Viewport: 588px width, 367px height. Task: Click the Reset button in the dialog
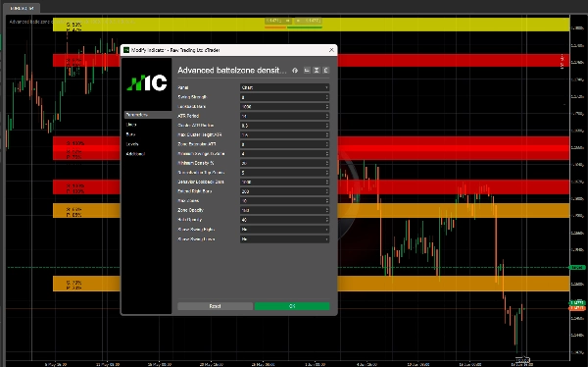pos(215,306)
